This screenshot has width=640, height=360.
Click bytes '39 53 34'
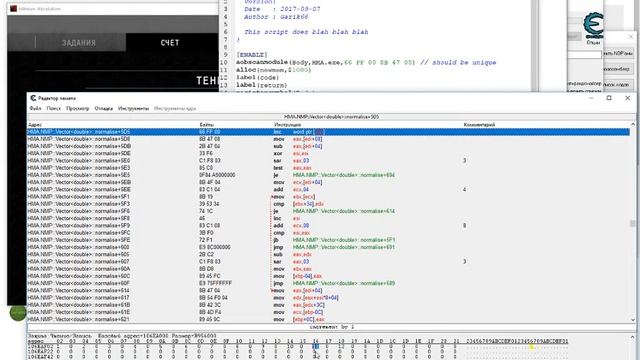click(x=210, y=204)
